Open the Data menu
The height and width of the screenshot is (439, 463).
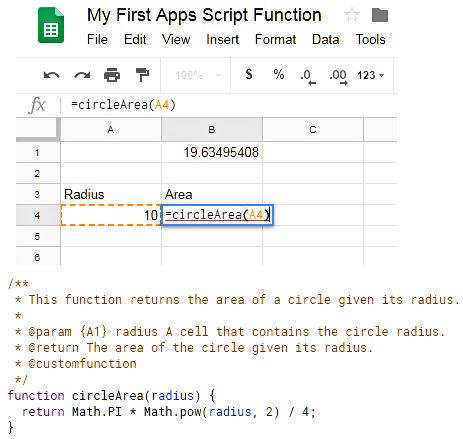[x=325, y=39]
